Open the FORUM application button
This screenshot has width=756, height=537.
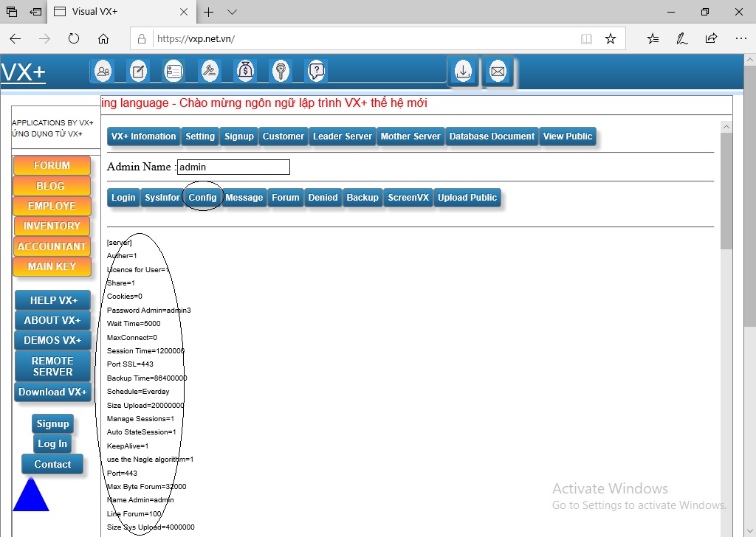coord(52,166)
